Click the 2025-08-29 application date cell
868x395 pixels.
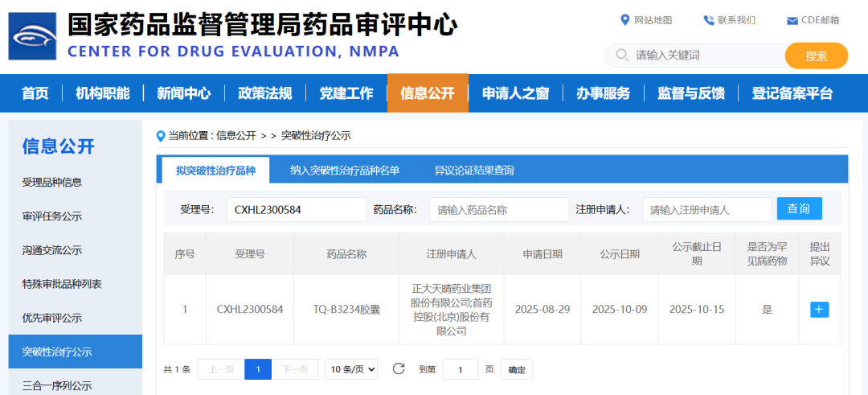(x=542, y=309)
